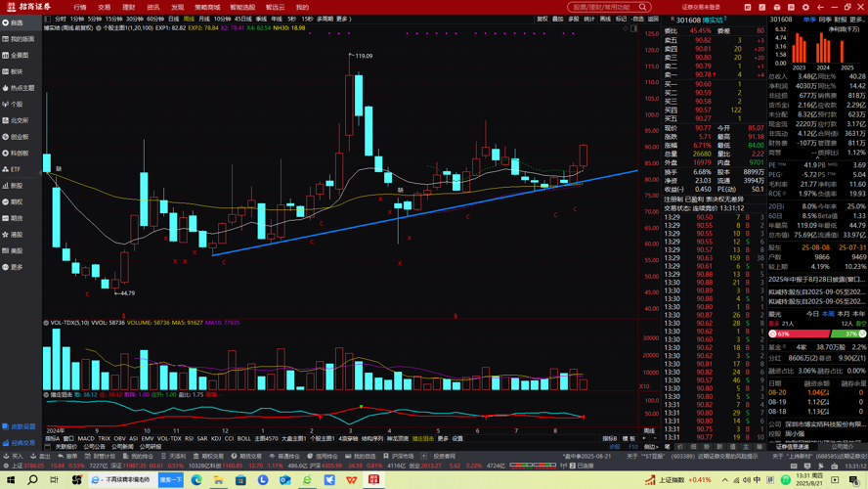Screen dimensions: 868x489
Task: Open 期权交易 in trade bar
Action: [208, 457]
